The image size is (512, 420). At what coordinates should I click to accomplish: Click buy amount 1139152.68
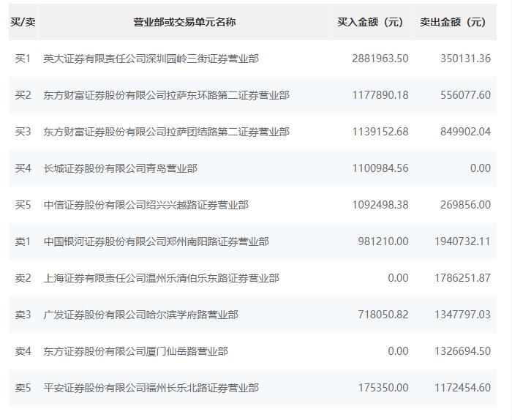pos(380,132)
